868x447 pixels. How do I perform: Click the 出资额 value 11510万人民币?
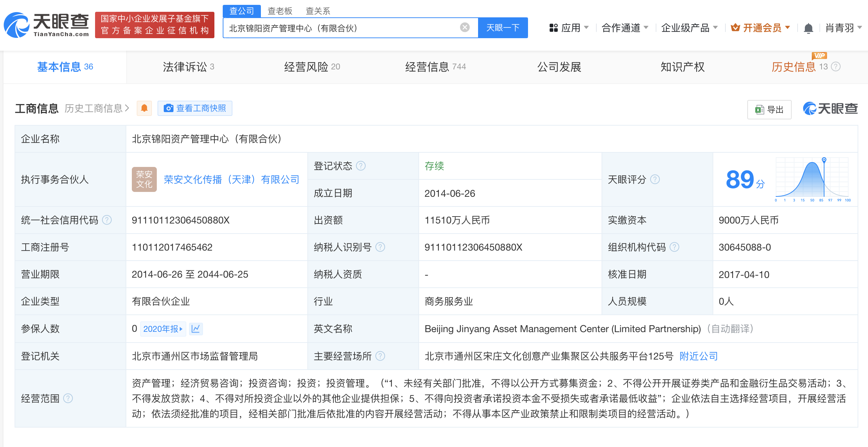coord(457,220)
